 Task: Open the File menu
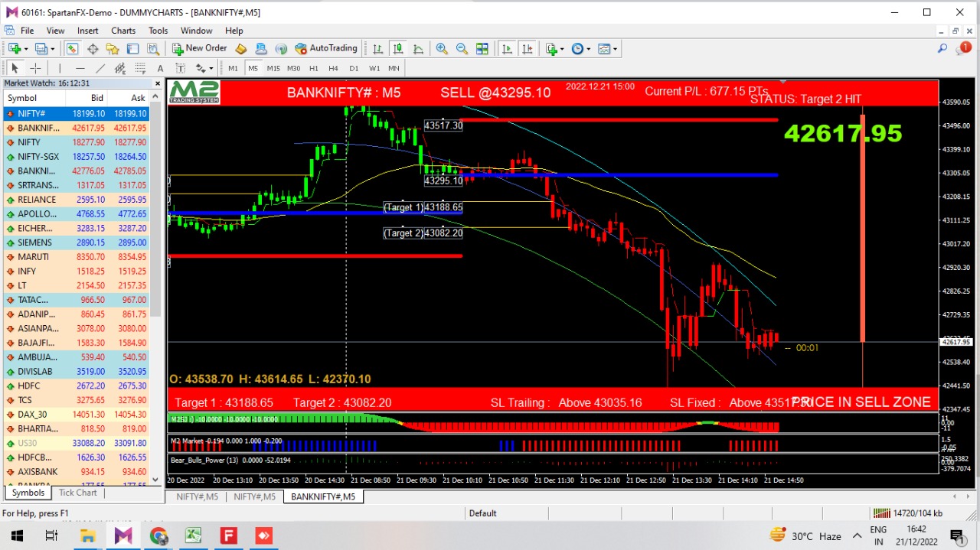pyautogui.click(x=27, y=31)
